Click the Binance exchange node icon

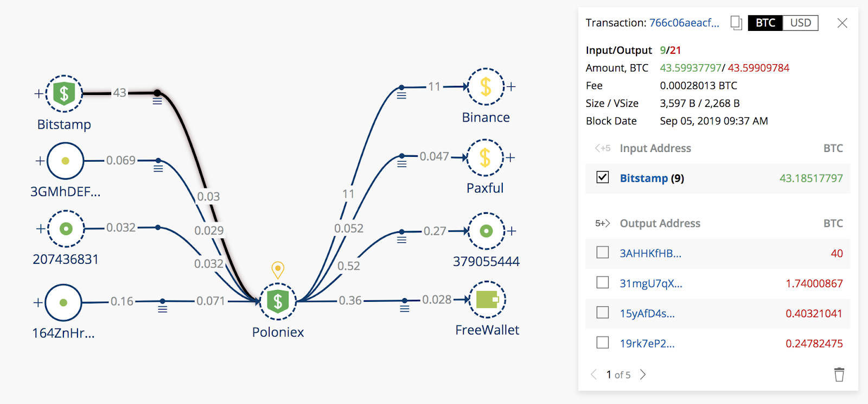(x=486, y=86)
